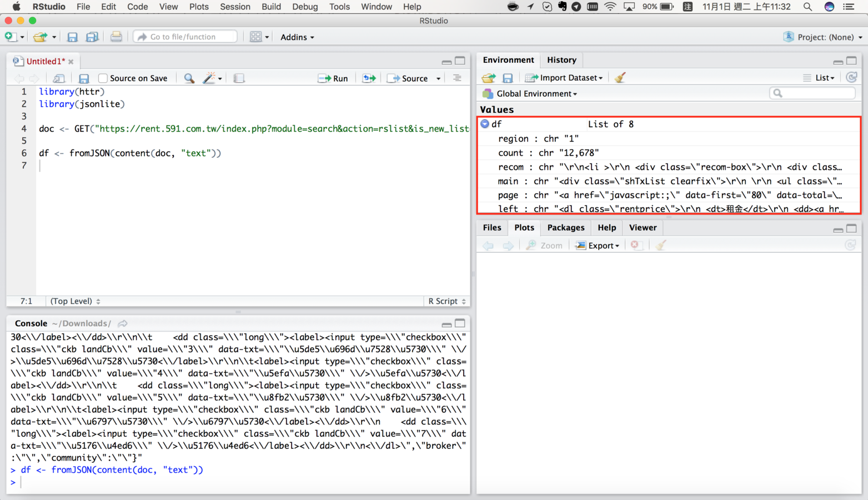
Task: Go to previous plot arrow
Action: [488, 246]
